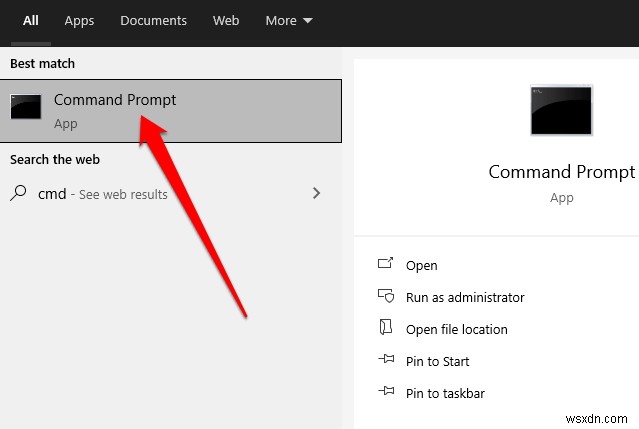Screen dimensions: 639x429
Task: Select the Web search tab
Action: 226,20
